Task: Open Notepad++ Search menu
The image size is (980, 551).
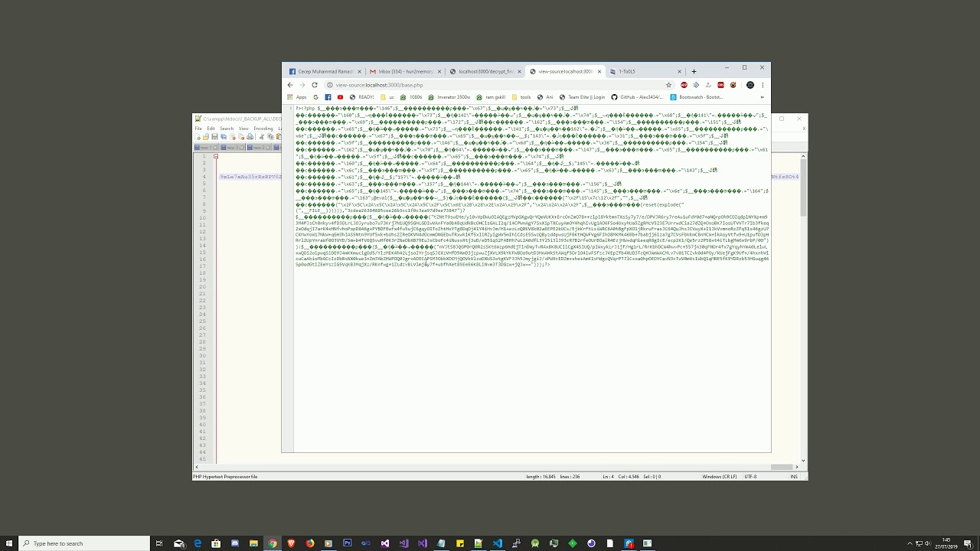Action: (x=227, y=129)
